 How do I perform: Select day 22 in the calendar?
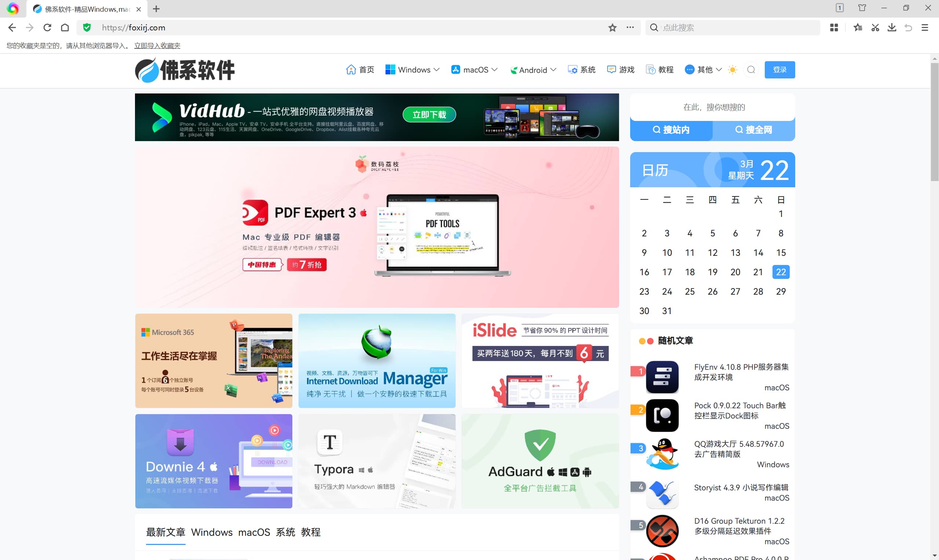[x=781, y=272]
